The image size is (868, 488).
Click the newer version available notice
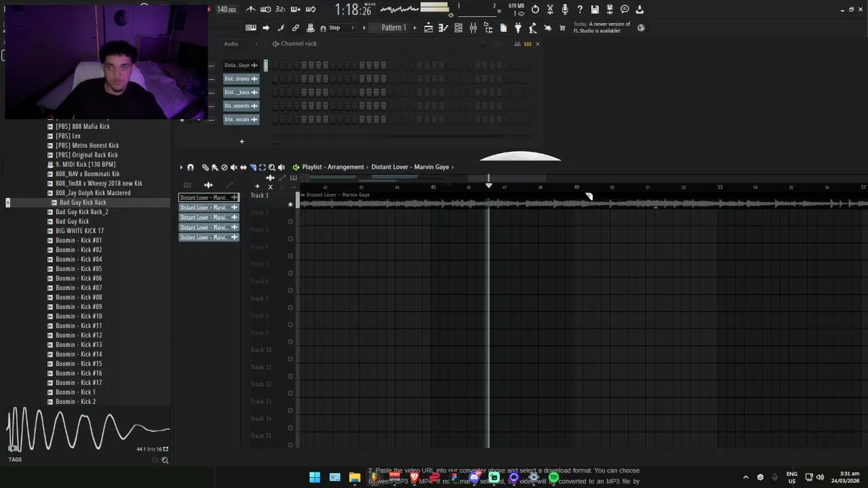(x=602, y=27)
